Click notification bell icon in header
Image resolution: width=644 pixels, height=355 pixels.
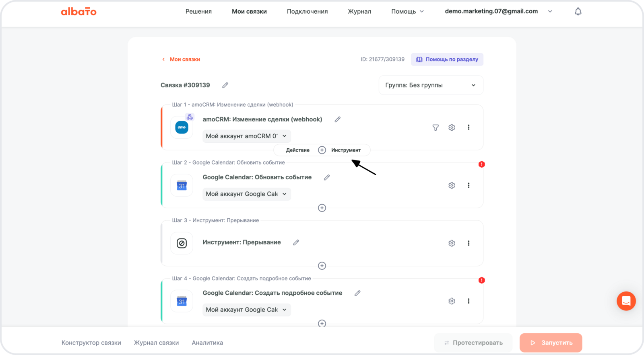[578, 12]
